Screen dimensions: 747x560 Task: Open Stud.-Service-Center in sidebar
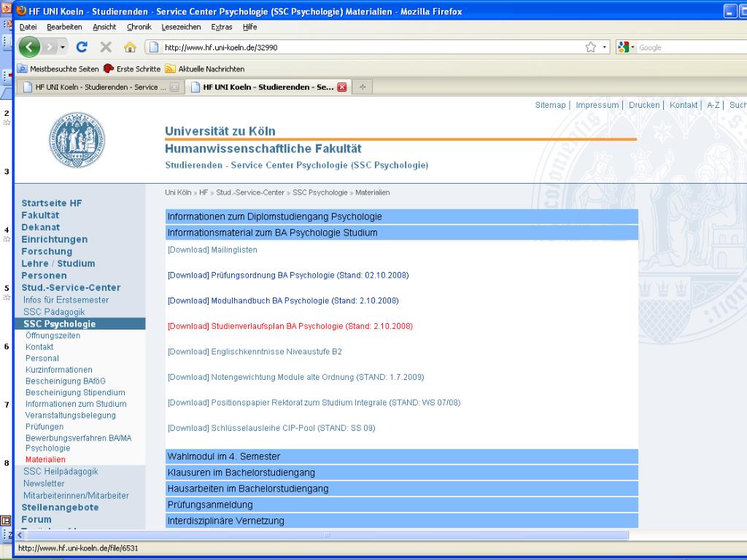pyautogui.click(x=71, y=287)
